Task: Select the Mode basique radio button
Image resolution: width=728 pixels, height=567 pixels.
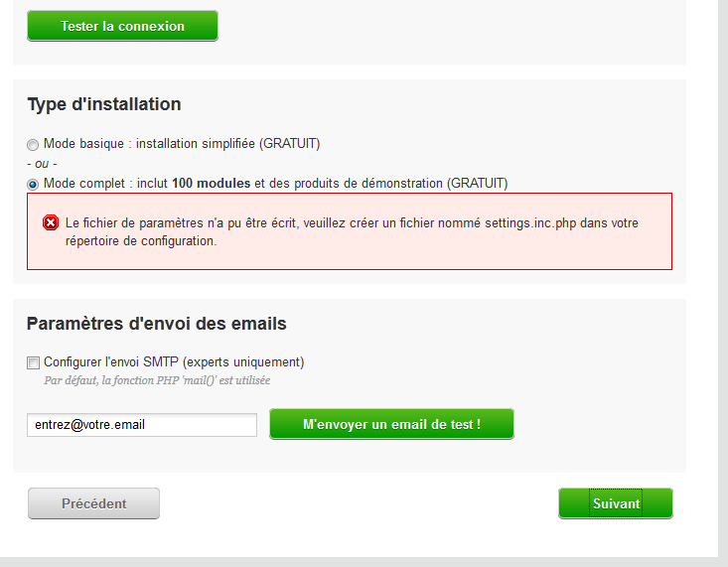Action: [x=33, y=144]
